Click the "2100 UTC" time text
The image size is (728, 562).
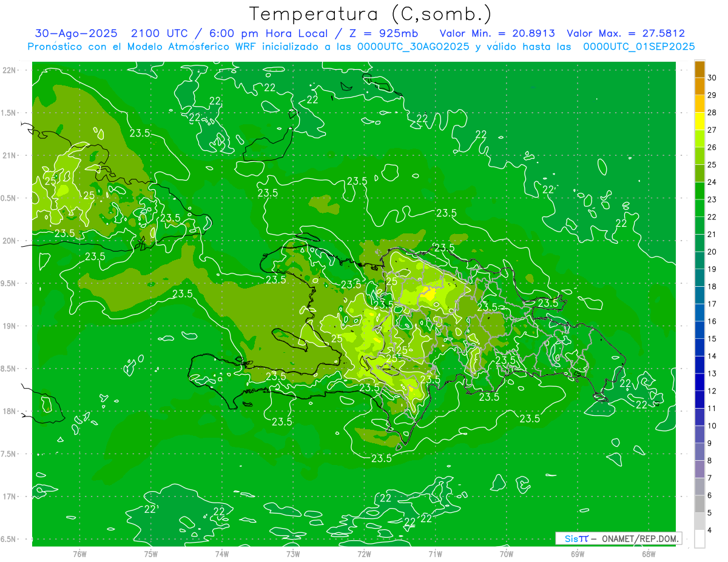[160, 33]
